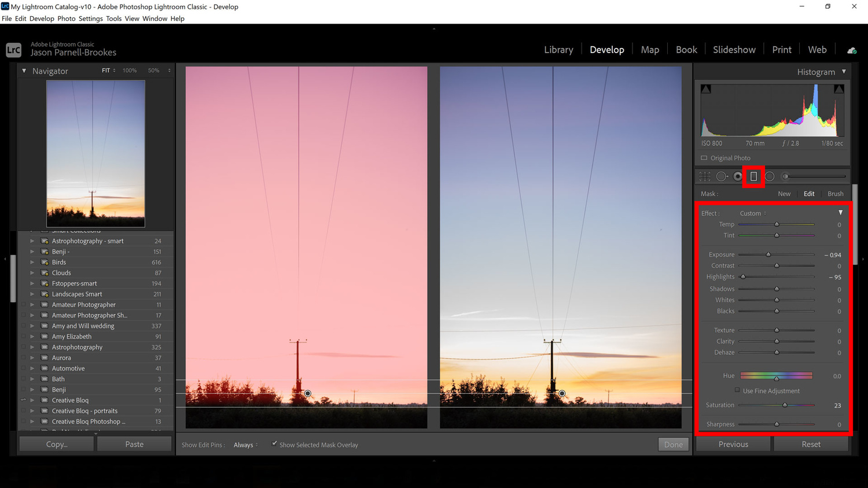Enable Use Fine Adjustment checkbox

point(737,390)
